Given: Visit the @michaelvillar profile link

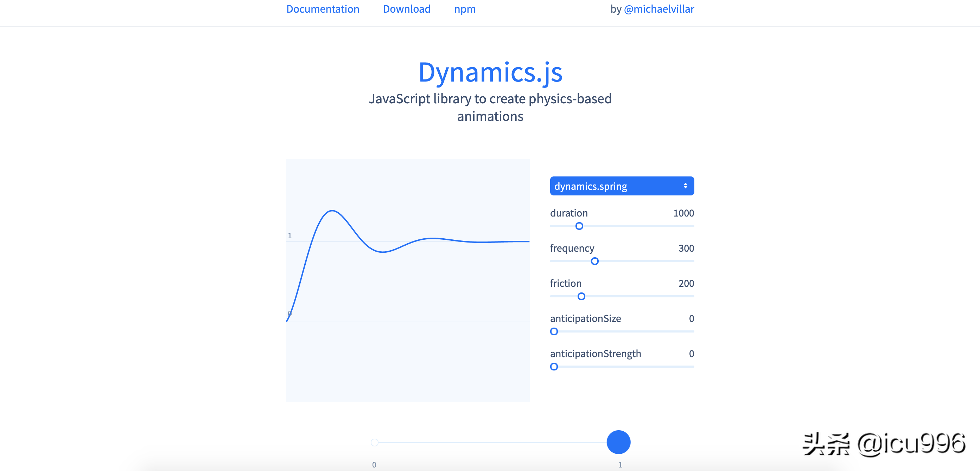Looking at the screenshot, I should [659, 9].
